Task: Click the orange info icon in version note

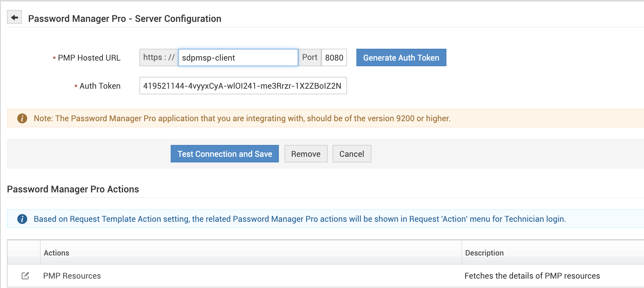Action: 22,118
